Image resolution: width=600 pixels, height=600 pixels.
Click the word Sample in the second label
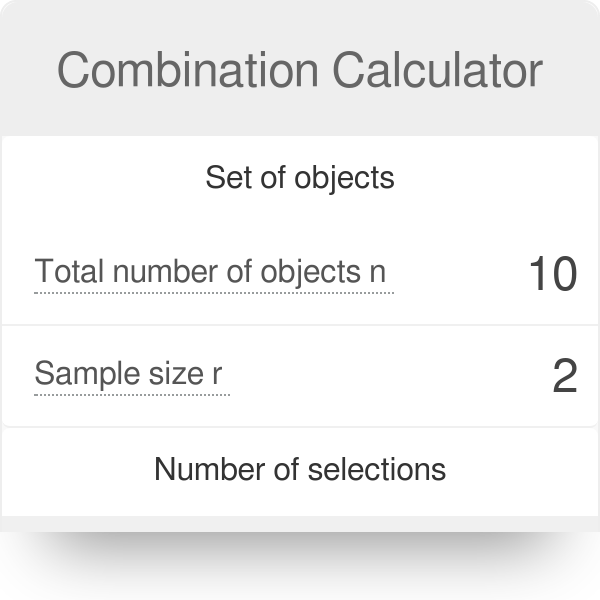pyautogui.click(x=82, y=374)
